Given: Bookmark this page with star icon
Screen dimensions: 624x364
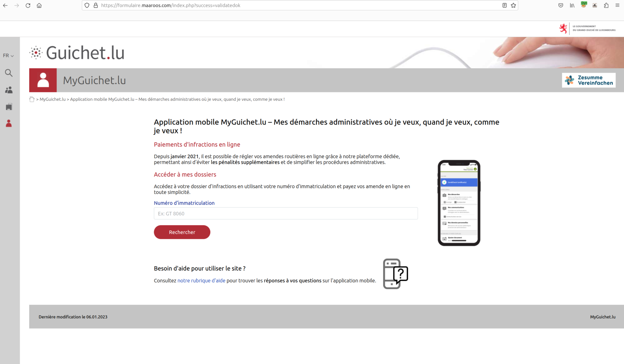Looking at the screenshot, I should click(x=513, y=6).
